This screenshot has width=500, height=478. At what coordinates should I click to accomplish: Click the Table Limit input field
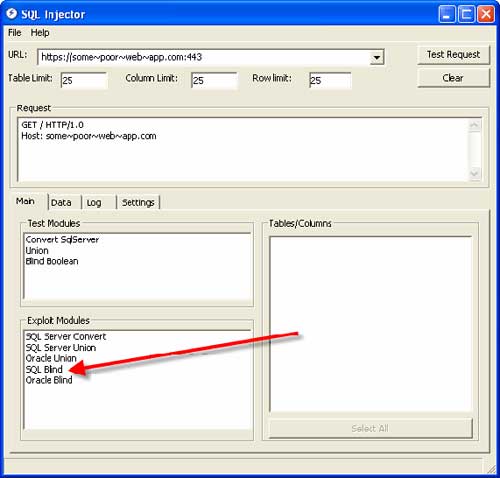[84, 80]
